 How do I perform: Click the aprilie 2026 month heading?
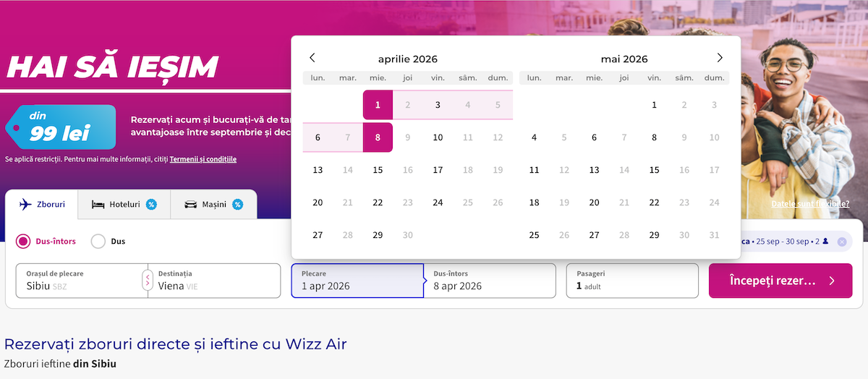tap(408, 59)
